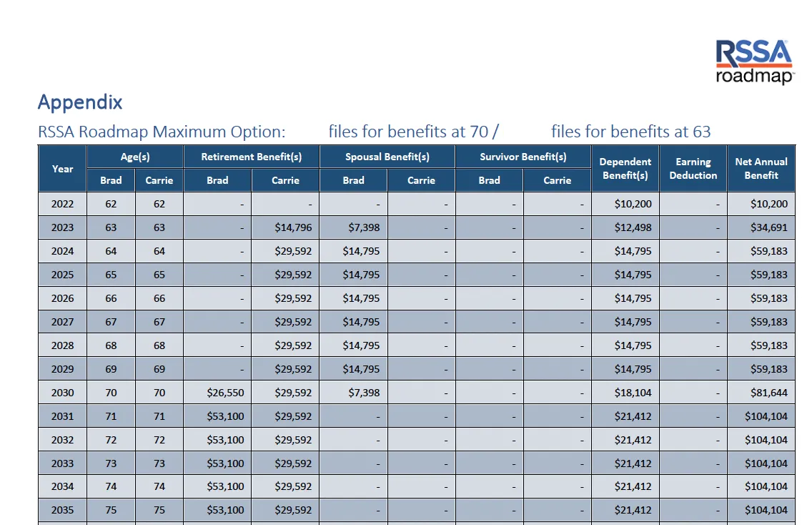The height and width of the screenshot is (525, 812).
Task: Select the year 2031 cell
Action: [x=62, y=416]
